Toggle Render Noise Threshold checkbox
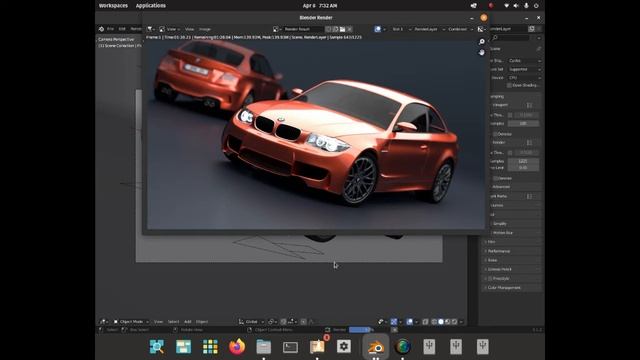This screenshot has height=360, width=640. tap(510, 153)
